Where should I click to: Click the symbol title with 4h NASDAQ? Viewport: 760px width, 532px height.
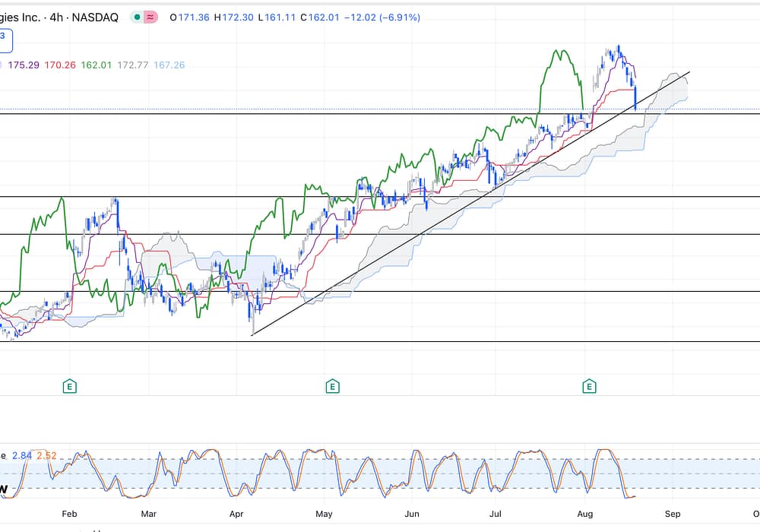tap(59, 17)
